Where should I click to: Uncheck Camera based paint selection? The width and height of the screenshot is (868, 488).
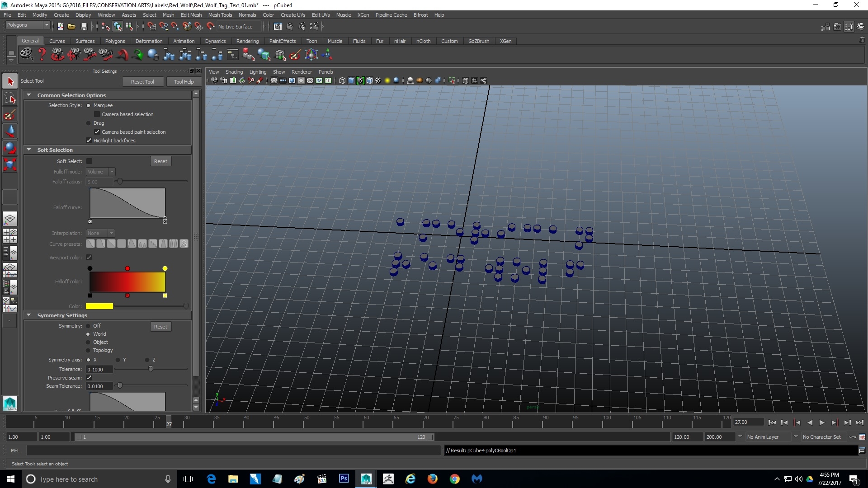point(97,132)
